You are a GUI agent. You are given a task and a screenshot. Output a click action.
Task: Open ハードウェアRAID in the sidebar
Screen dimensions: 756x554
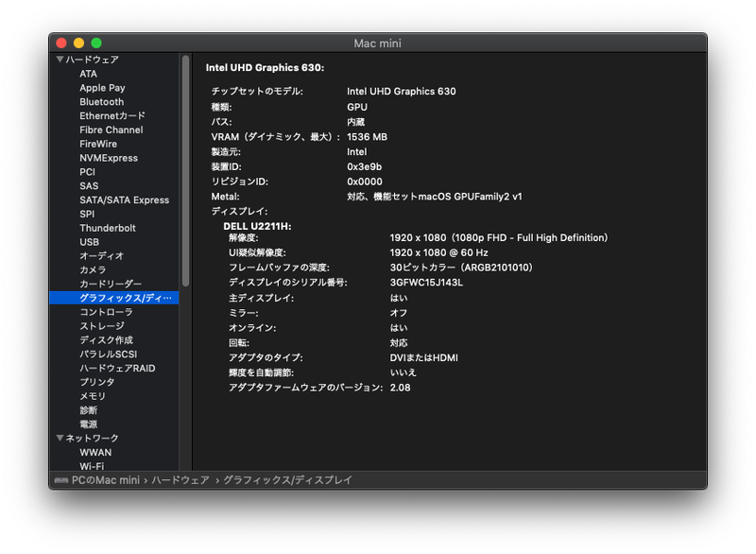click(x=117, y=368)
